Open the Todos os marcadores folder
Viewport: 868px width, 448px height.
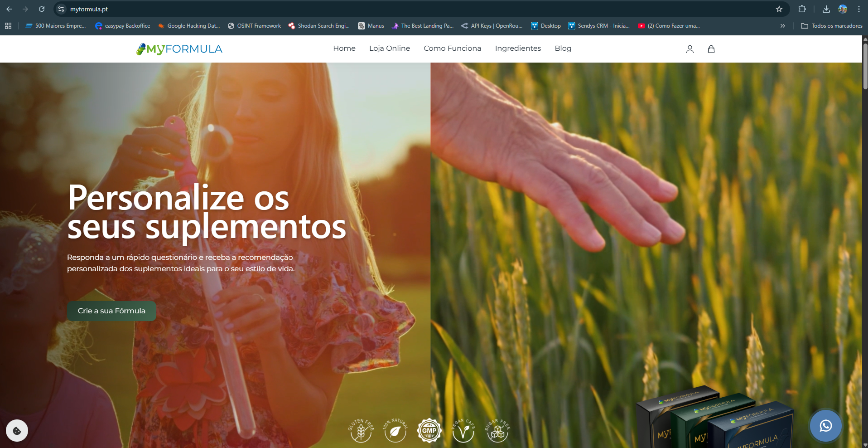point(831,26)
